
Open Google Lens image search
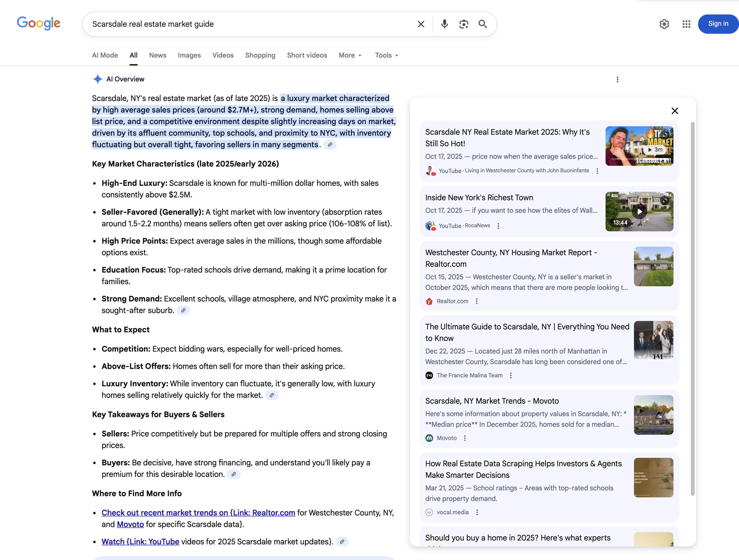464,24
